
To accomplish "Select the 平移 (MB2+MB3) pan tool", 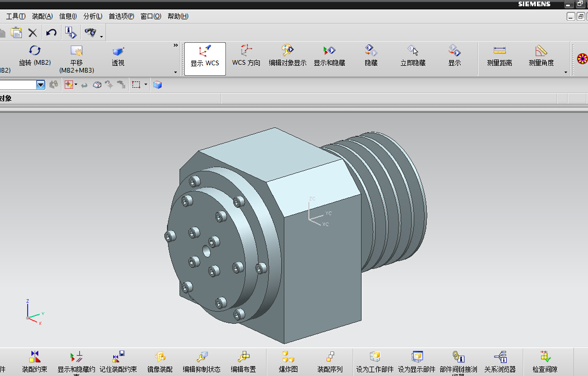I will point(77,60).
